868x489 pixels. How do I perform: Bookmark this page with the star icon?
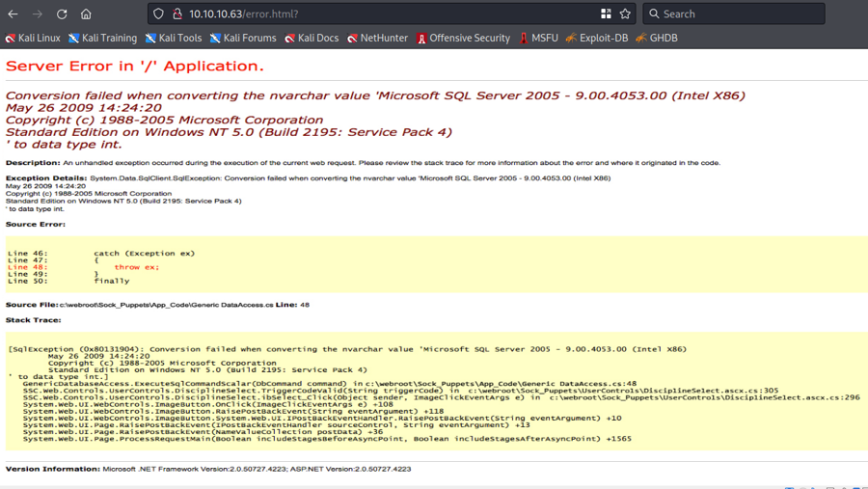(625, 14)
